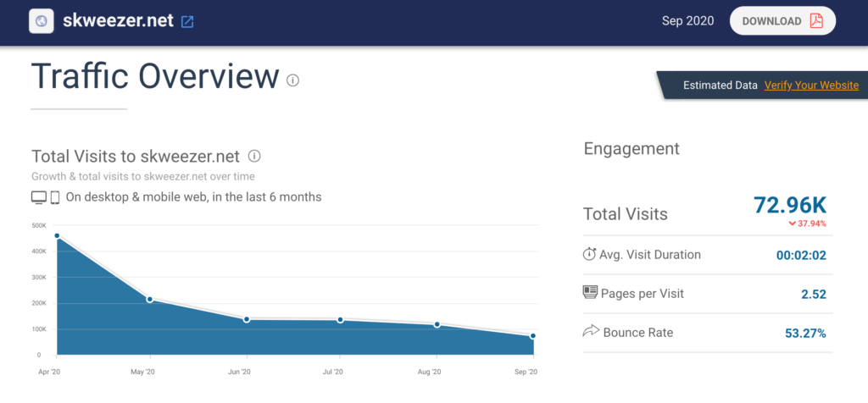Click the Sep '20 x-axis label
The height and width of the screenshot is (403, 868).
click(x=526, y=372)
